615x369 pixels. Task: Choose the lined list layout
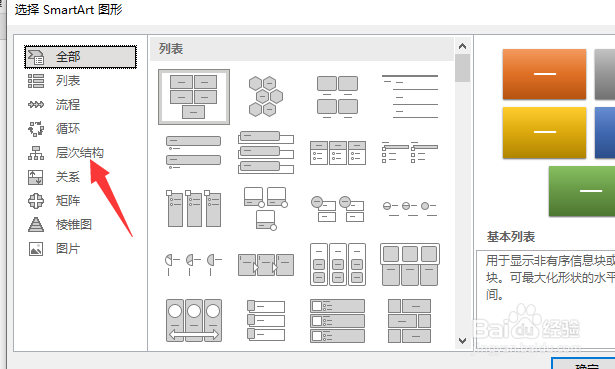410,96
